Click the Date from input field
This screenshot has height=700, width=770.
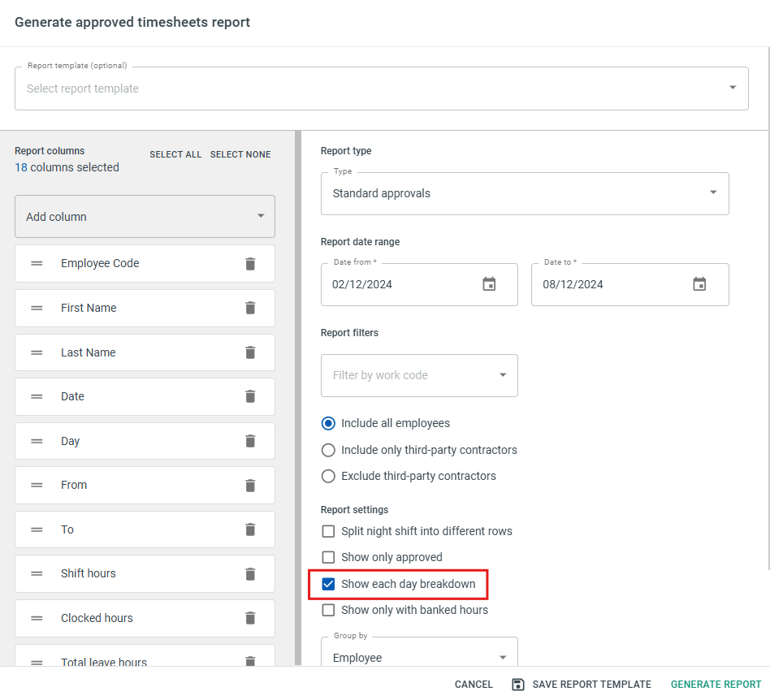[x=398, y=284]
